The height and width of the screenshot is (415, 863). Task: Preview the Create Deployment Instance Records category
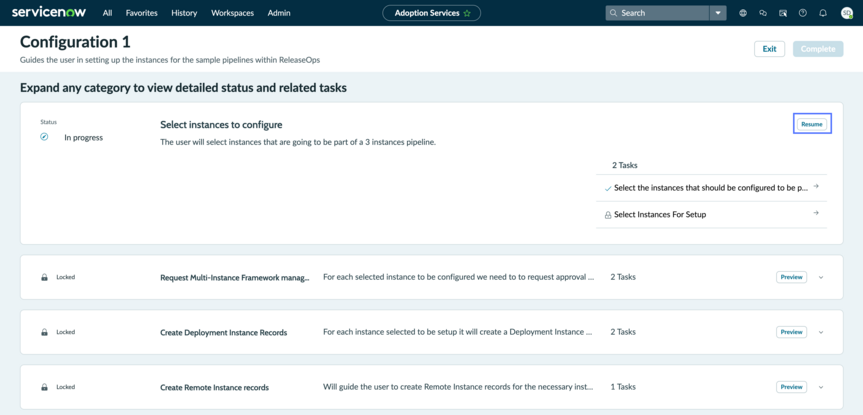(791, 332)
